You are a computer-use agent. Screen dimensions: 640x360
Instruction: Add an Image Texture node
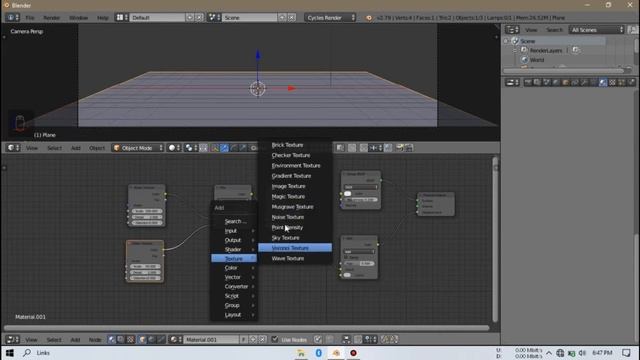click(x=288, y=186)
